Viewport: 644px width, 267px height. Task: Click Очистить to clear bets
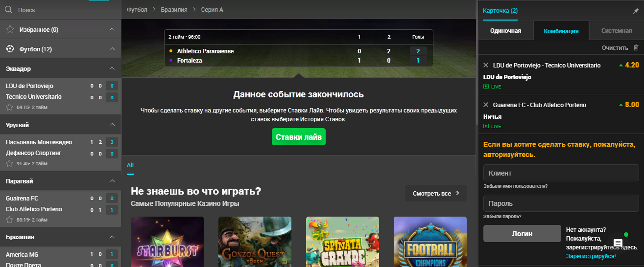click(615, 48)
